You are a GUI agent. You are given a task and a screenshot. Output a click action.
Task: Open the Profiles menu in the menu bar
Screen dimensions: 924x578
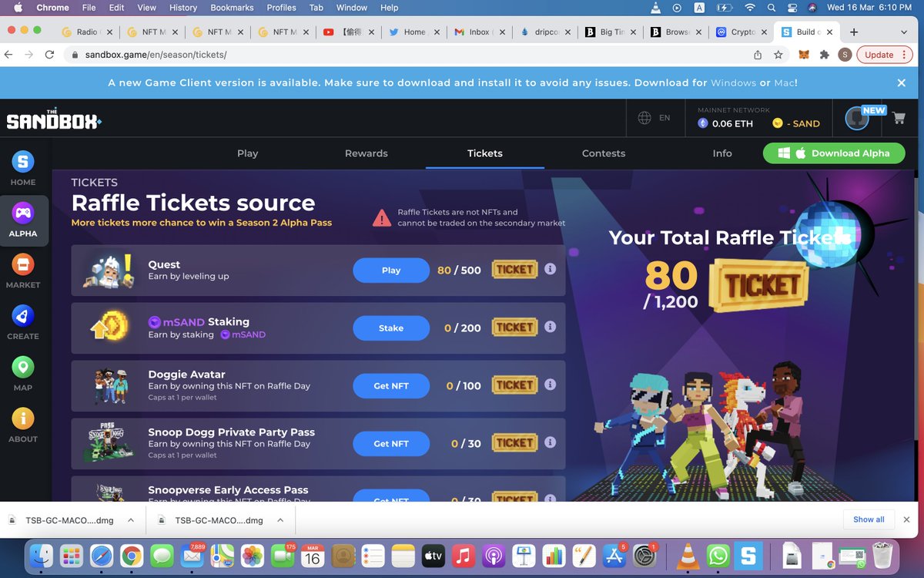coord(281,8)
